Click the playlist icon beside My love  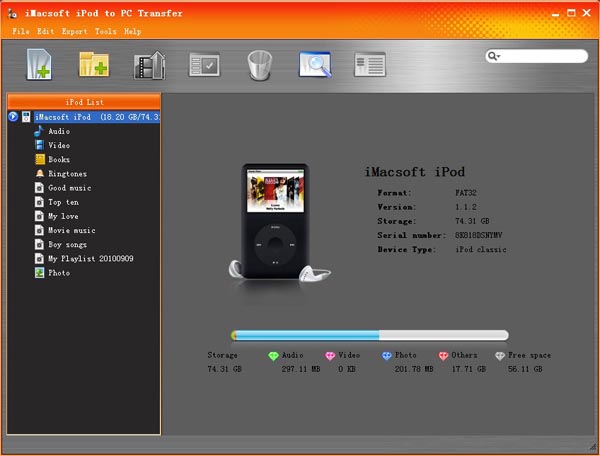click(39, 216)
